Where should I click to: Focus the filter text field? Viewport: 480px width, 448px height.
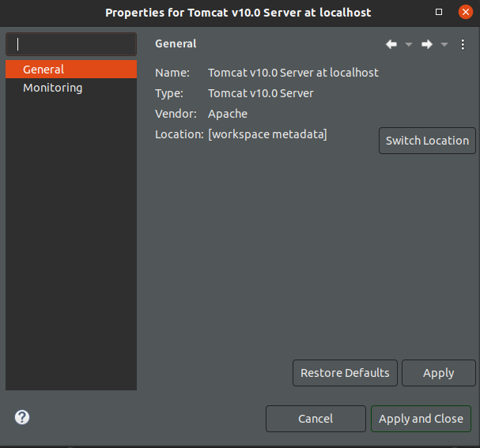tap(71, 44)
